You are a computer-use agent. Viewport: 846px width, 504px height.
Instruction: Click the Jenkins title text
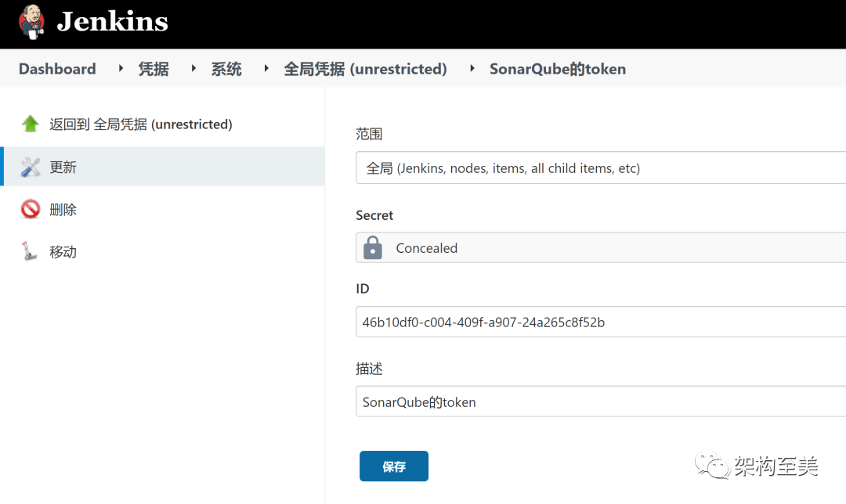click(x=112, y=22)
